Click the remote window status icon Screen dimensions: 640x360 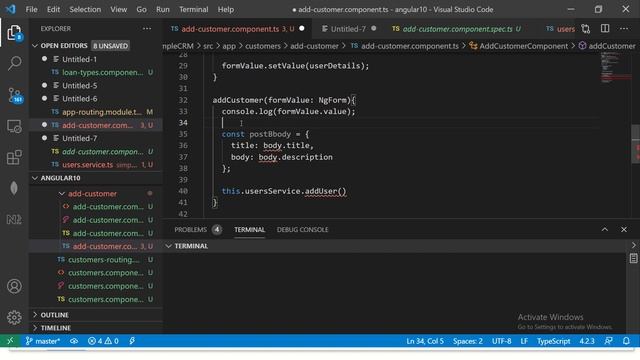(x=10, y=341)
